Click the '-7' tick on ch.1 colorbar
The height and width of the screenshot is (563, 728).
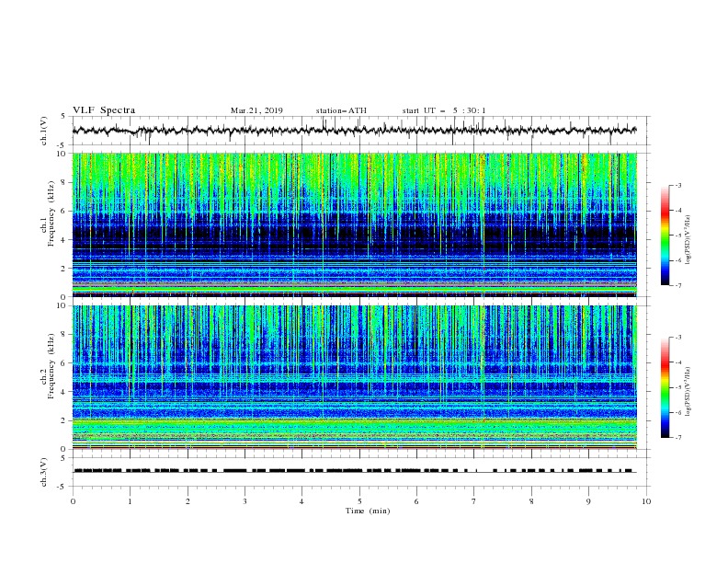[x=678, y=285]
